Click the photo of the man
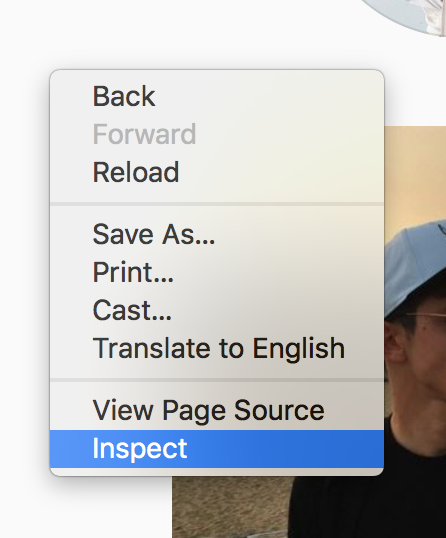Image resolution: width=446 pixels, height=538 pixels. click(x=414, y=343)
